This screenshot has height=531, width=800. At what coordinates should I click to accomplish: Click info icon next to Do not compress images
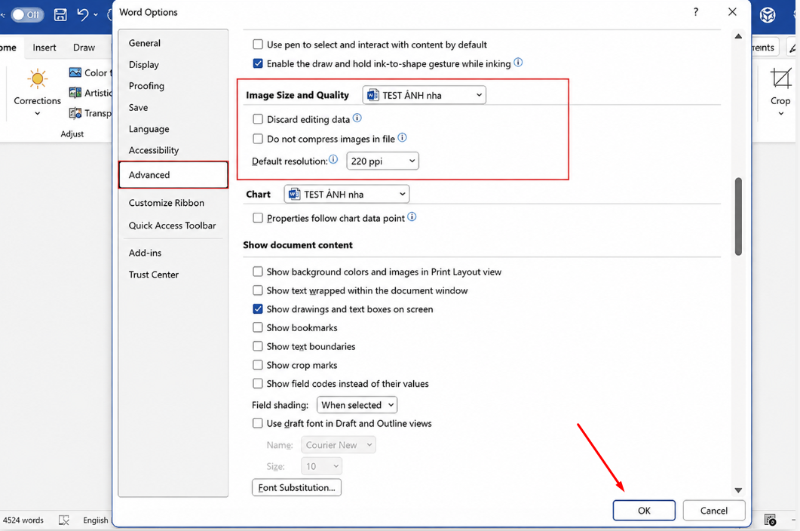point(402,138)
